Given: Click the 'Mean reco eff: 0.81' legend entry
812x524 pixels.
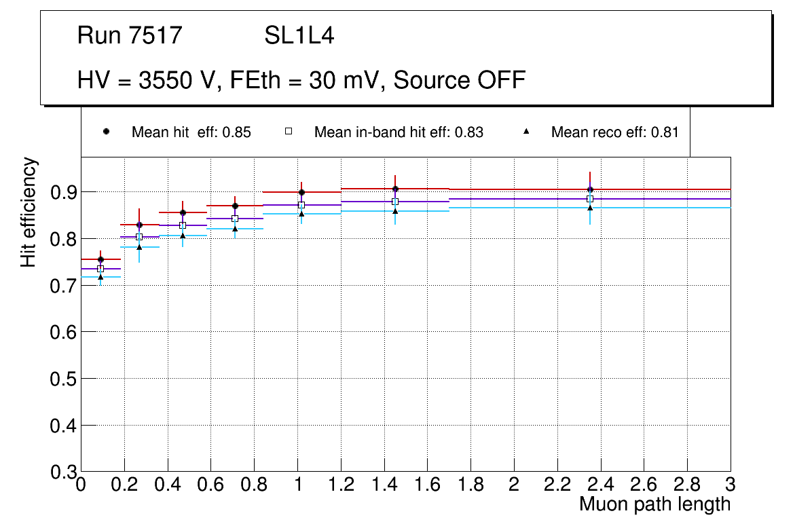Looking at the screenshot, I should pyautogui.click(x=614, y=132).
